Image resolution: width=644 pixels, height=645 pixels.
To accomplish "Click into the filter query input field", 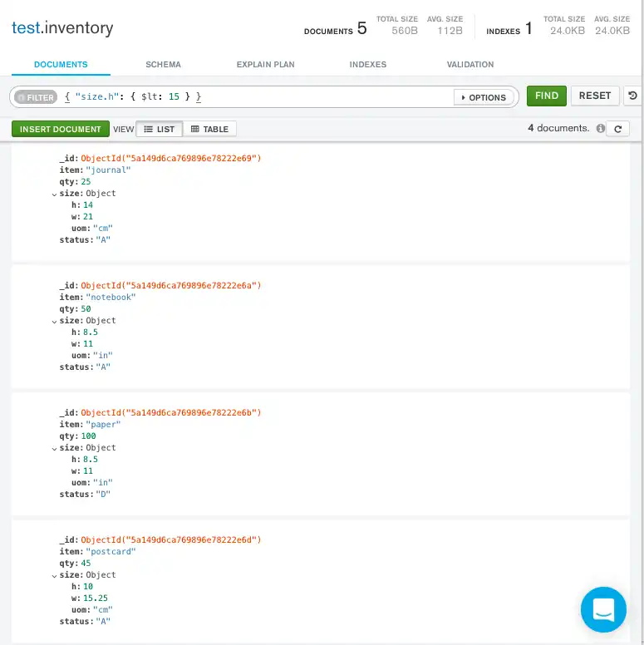I will (x=257, y=97).
